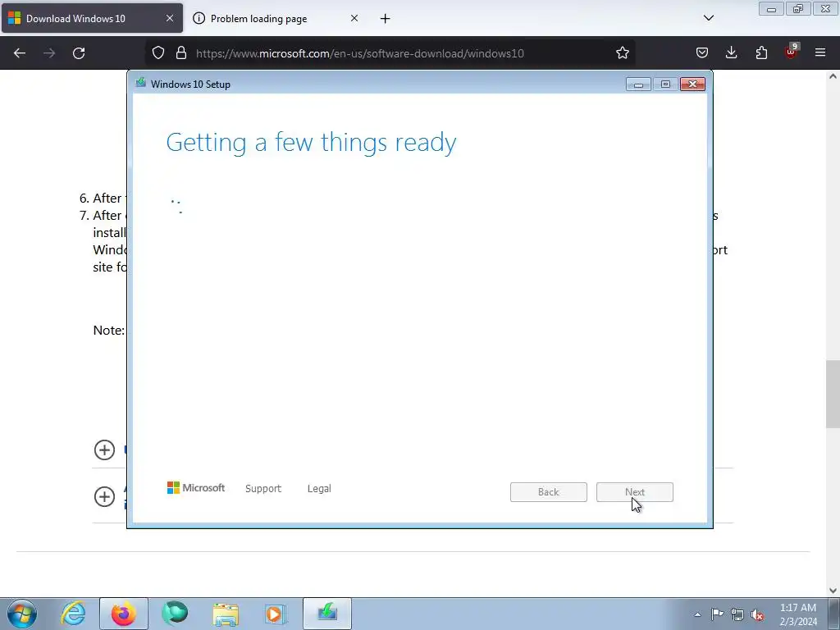List all tabs dropdown chevron
840x630 pixels.
click(x=709, y=18)
